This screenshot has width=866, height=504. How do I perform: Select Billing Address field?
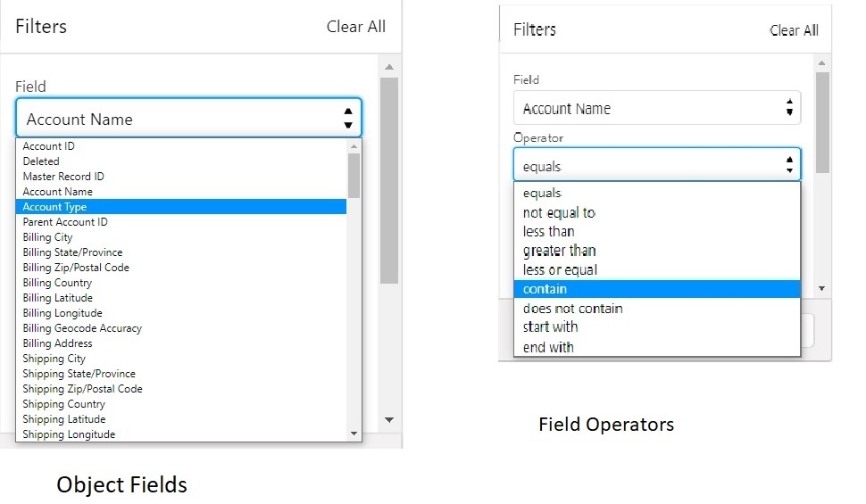coord(181,343)
